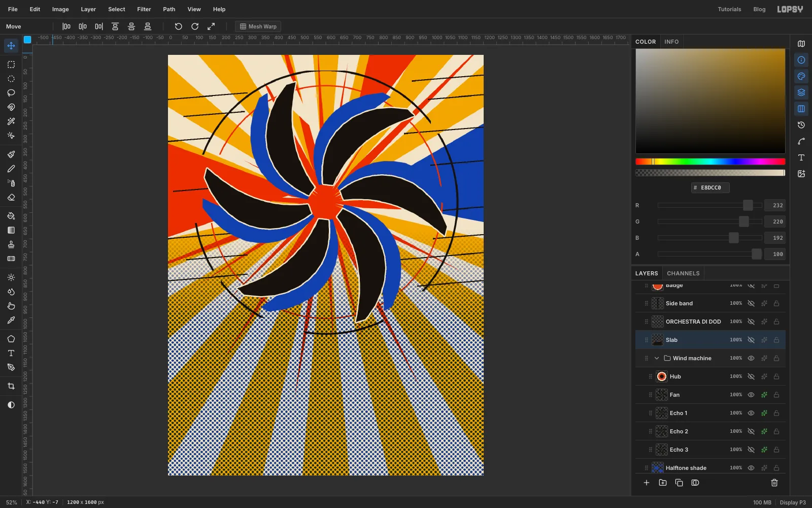Click the undo arrow in options bar
The image size is (812, 508).
[179, 26]
